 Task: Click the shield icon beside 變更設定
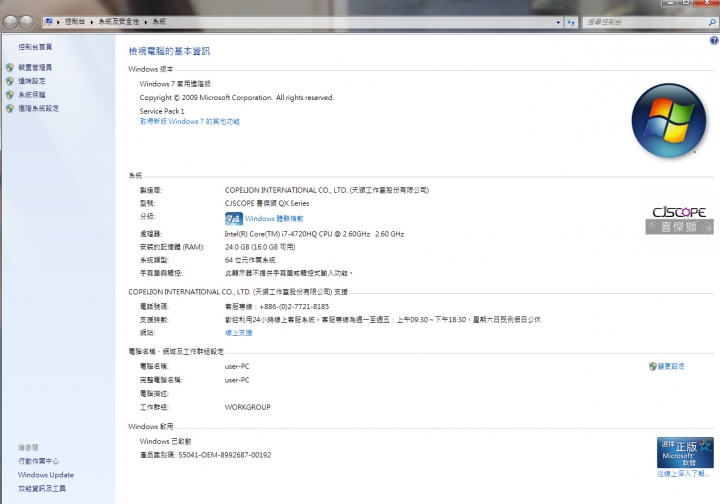click(x=652, y=366)
